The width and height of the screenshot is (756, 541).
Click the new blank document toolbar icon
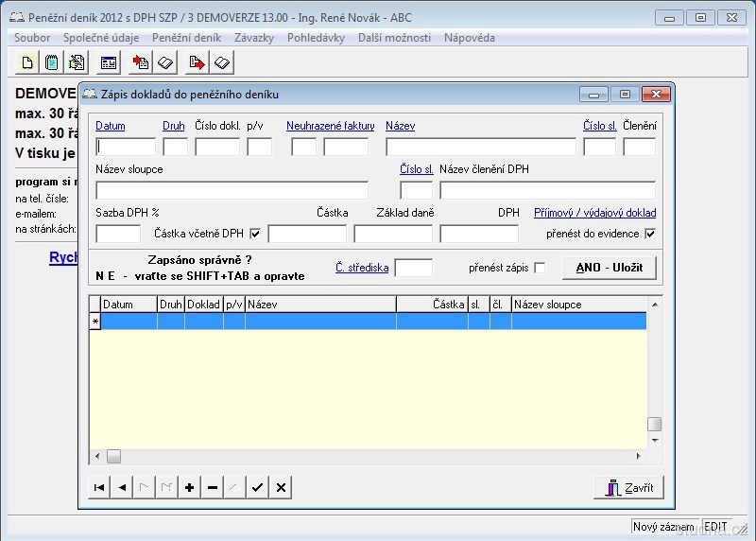coord(27,62)
